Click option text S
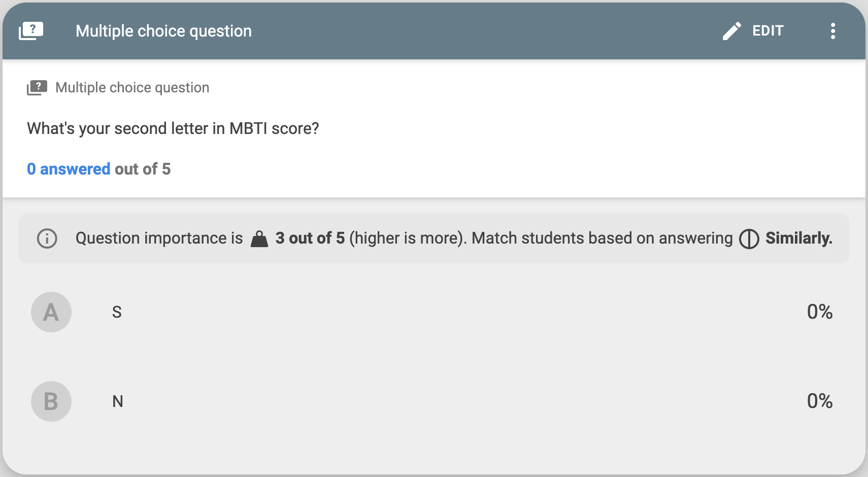Screen dimensions: 868x477 [x=117, y=312]
